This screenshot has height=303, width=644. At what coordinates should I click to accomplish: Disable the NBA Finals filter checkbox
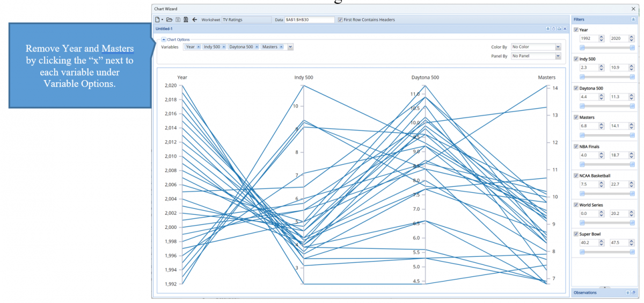[576, 147]
